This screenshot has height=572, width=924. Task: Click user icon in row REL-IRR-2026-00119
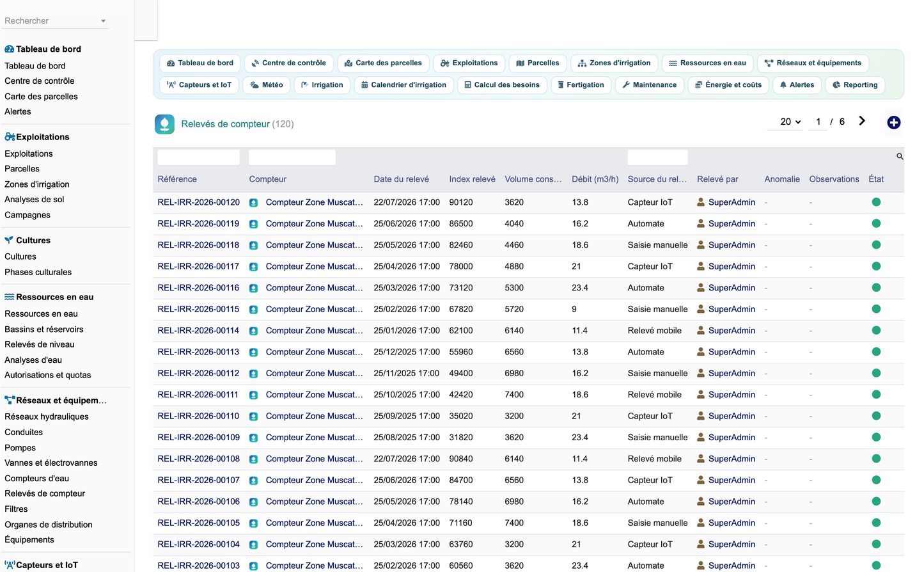701,223
